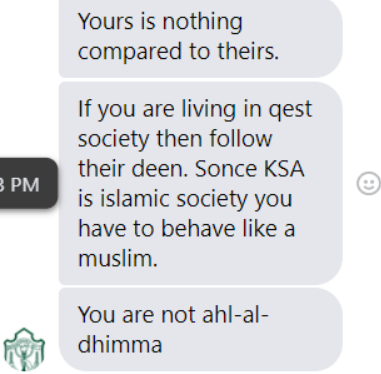Select the message about living in qest society

coord(201,183)
